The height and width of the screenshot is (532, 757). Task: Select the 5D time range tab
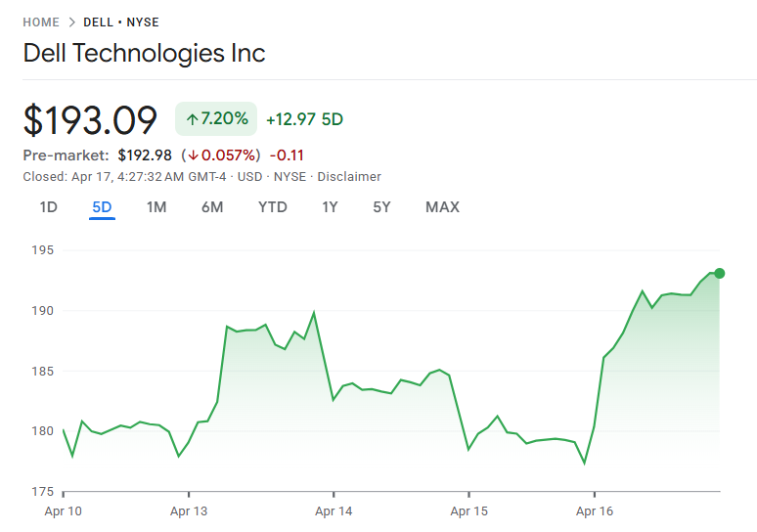(102, 207)
